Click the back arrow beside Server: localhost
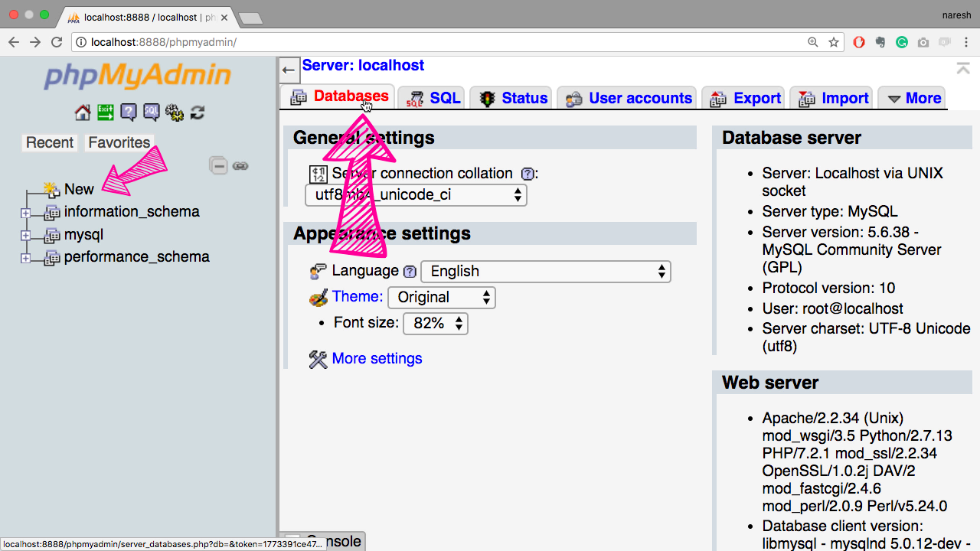Screen dimensions: 980x551 tap(289, 70)
